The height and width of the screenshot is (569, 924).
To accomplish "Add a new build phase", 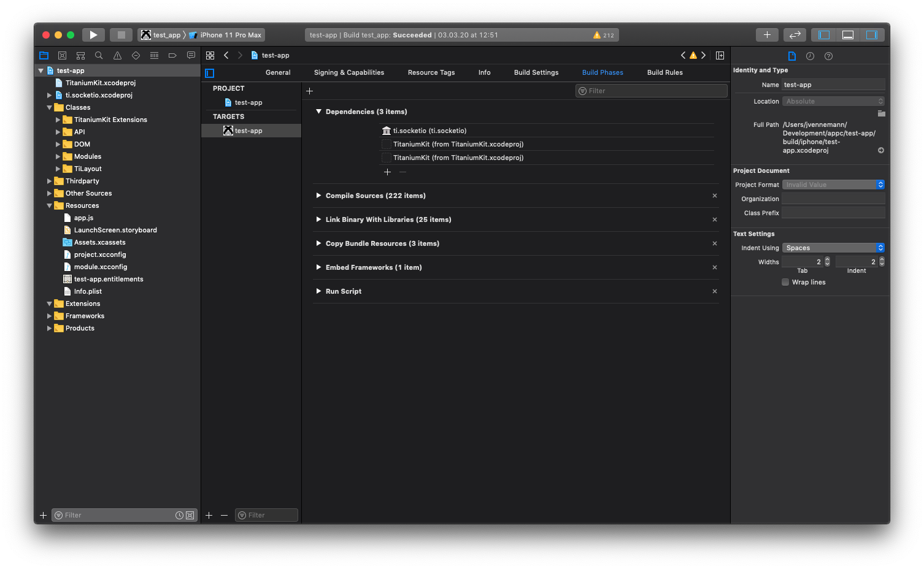I will pyautogui.click(x=310, y=91).
